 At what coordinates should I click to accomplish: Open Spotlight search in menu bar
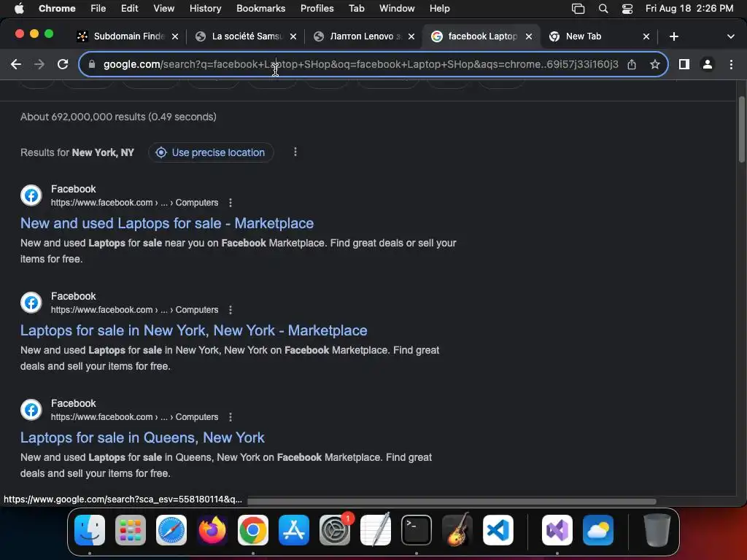tap(603, 9)
